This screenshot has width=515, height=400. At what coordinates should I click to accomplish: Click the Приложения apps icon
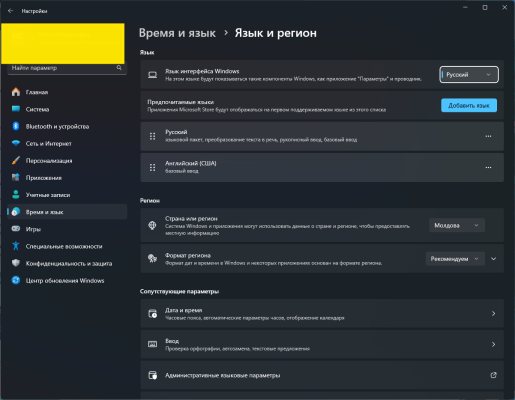coord(16,177)
